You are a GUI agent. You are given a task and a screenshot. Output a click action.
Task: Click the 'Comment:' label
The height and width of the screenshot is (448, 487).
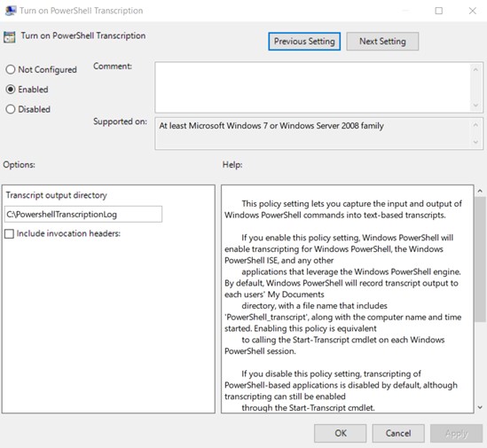(113, 67)
